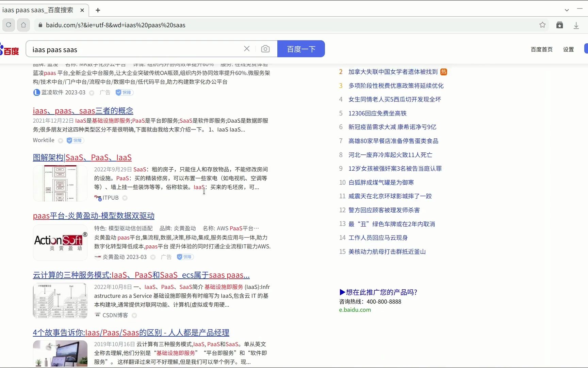The image size is (588, 368).
Task: Open the downloads arrow icon
Action: [x=576, y=25]
